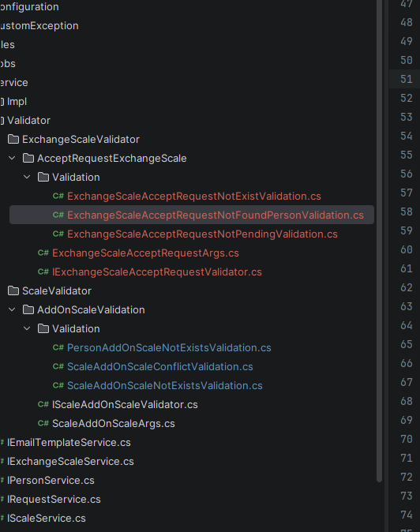Collapse the Validation chevron under AcceptRequestExchangeScale
The image size is (420, 532).
27,177
